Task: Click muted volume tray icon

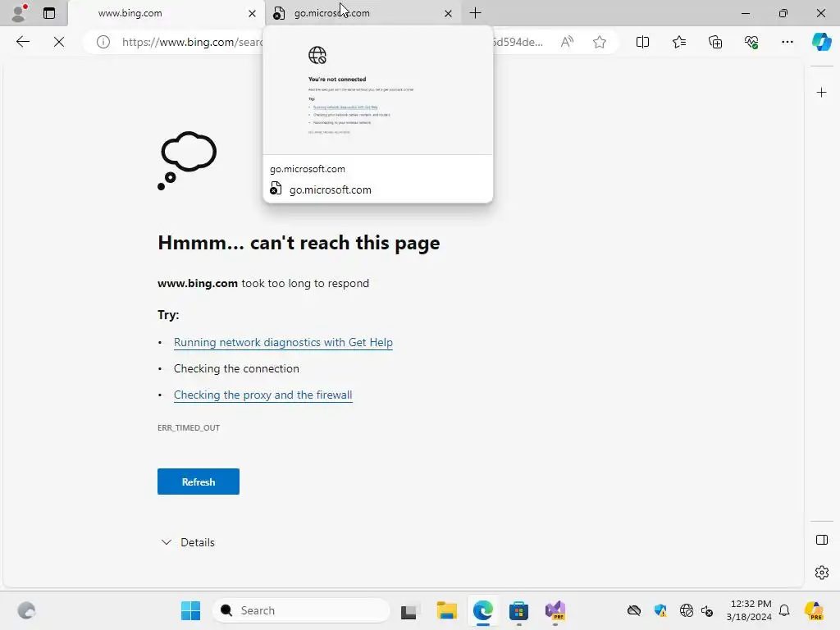Action: pos(707,610)
